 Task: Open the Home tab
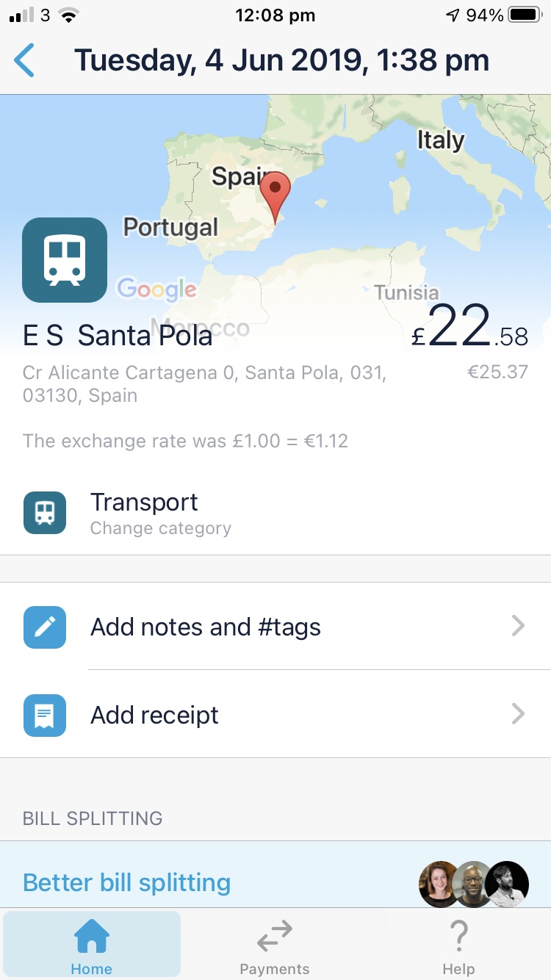[92, 946]
